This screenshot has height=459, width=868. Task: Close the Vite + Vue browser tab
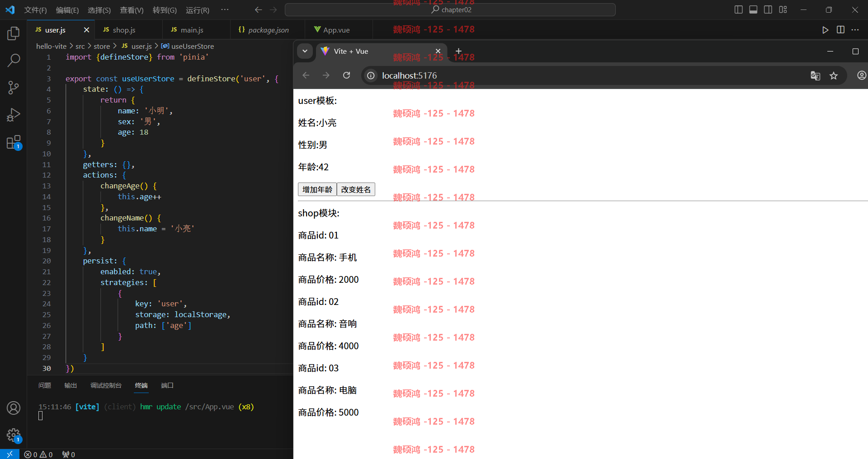tap(438, 51)
